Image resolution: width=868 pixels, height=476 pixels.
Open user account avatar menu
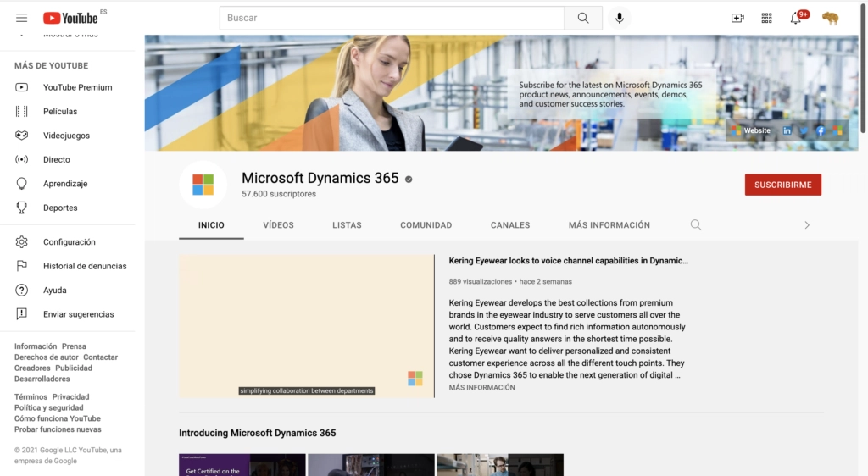(x=830, y=18)
